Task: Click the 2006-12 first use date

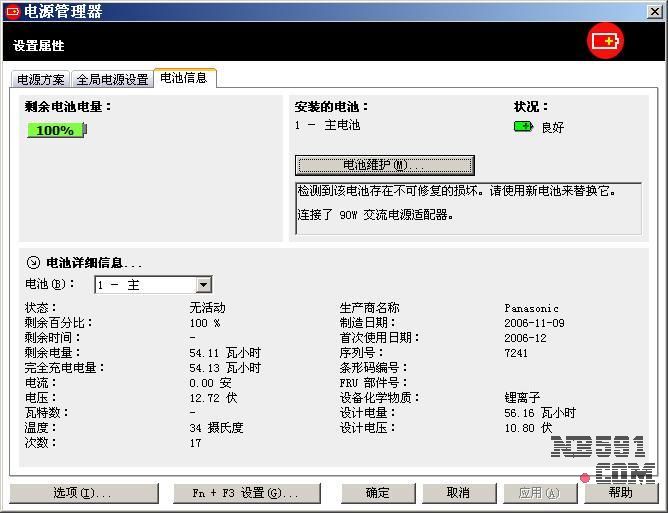Action: [x=525, y=338]
